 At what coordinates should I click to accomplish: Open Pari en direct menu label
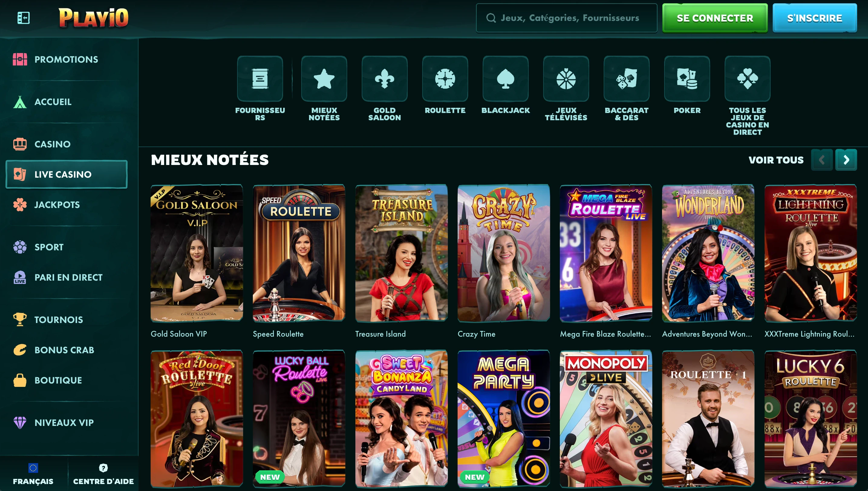point(68,277)
